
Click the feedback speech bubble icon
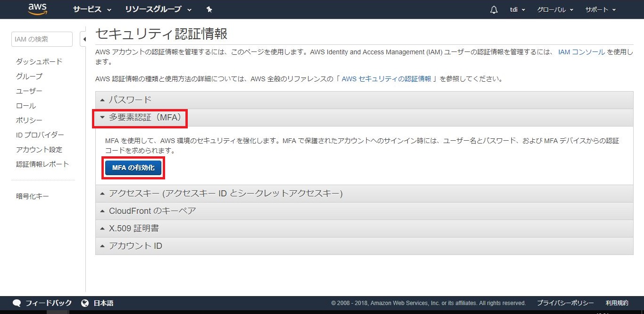[17, 303]
